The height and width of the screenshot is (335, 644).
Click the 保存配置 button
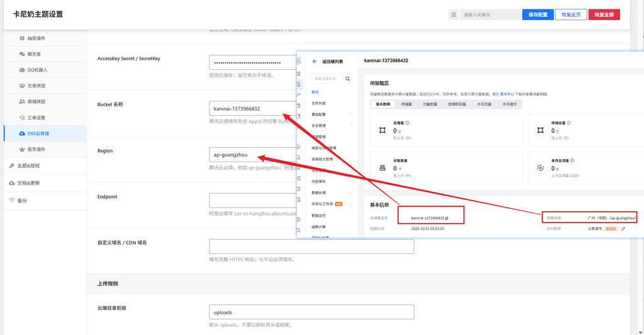click(x=538, y=15)
